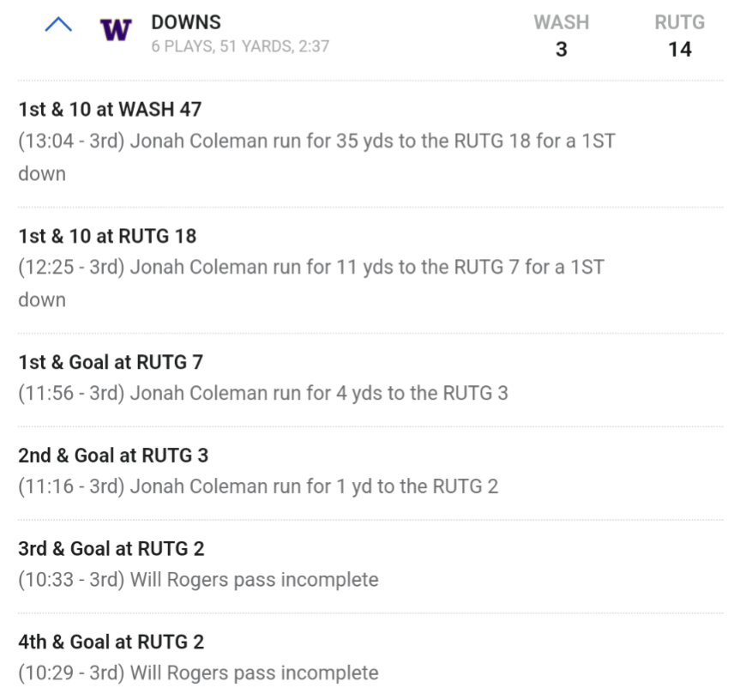Select the DOWNS drive result title
The width and height of the screenshot is (740, 700).
[186, 22]
